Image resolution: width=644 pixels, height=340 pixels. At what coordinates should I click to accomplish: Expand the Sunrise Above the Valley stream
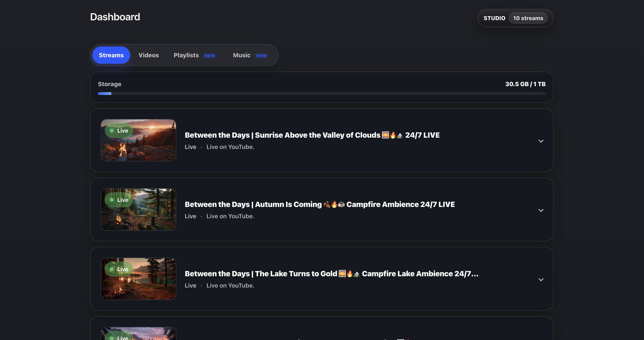click(x=541, y=141)
